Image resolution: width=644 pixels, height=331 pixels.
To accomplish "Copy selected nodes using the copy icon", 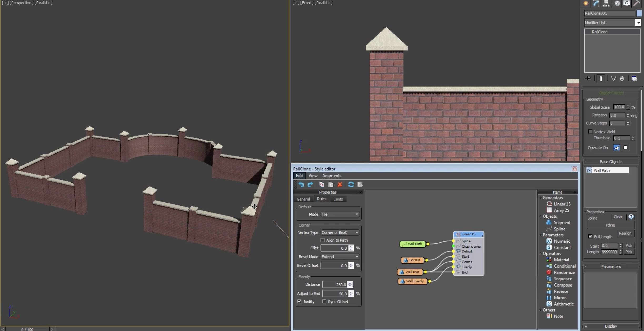I will point(321,184).
